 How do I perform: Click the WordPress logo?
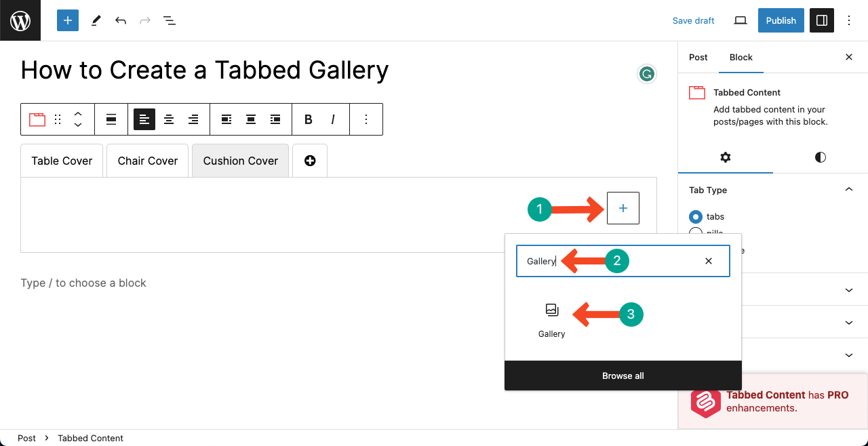[20, 20]
